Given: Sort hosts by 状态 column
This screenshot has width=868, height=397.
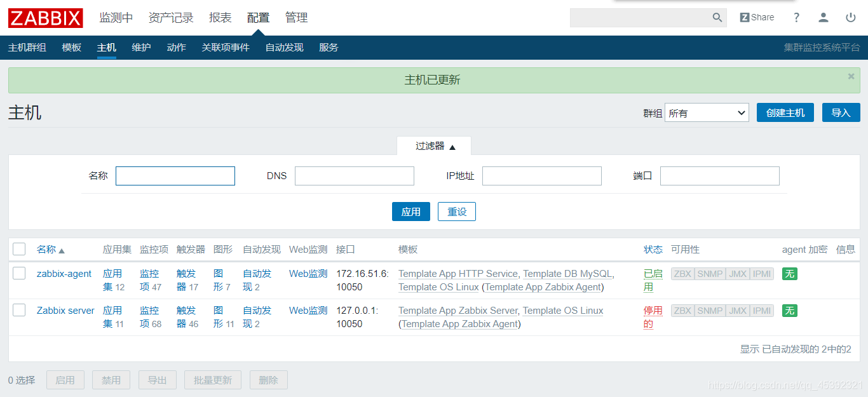Looking at the screenshot, I should click(653, 250).
